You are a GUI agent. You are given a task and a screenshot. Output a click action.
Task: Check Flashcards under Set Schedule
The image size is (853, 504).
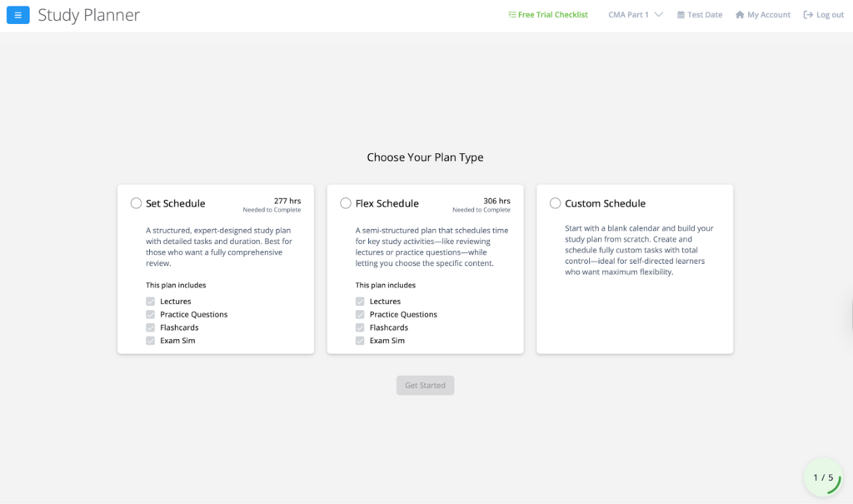(150, 327)
